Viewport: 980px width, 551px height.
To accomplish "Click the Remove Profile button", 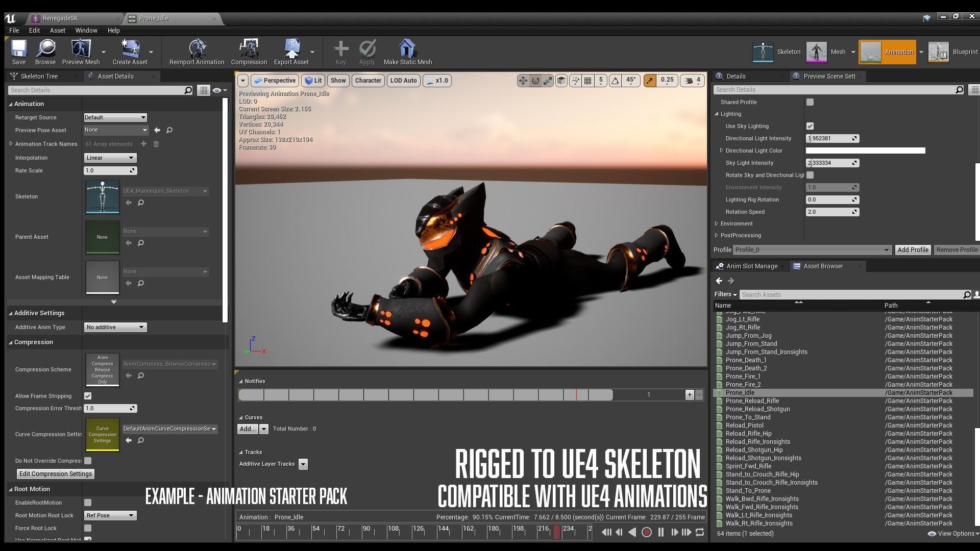I will (957, 250).
